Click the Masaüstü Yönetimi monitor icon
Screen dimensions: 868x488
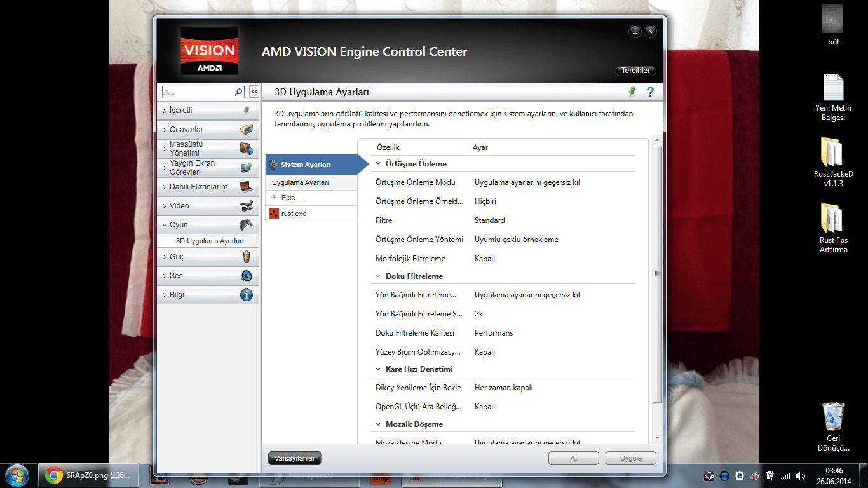coord(247,149)
